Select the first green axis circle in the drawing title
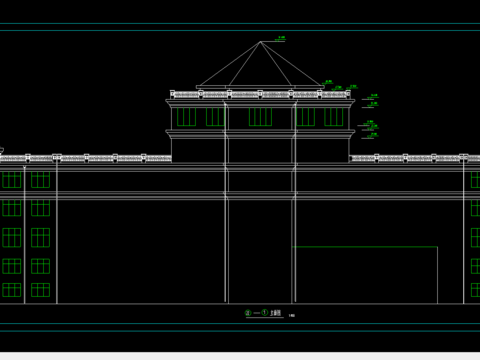 pyautogui.click(x=248, y=313)
